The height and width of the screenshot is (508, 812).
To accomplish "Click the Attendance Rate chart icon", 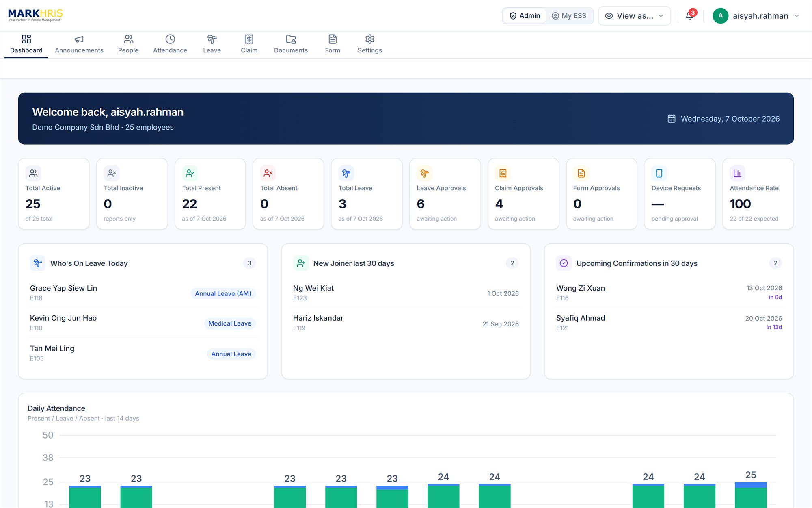I will [x=737, y=173].
